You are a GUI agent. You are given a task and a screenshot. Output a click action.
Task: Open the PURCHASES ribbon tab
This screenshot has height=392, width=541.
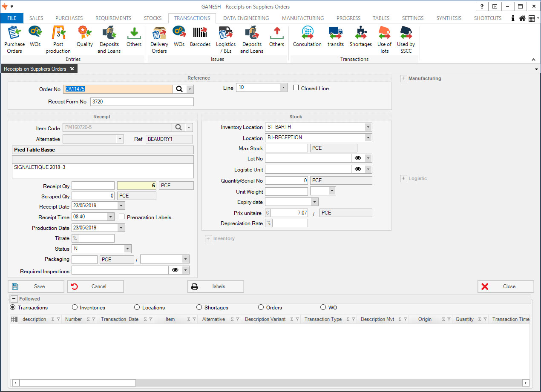coord(69,18)
